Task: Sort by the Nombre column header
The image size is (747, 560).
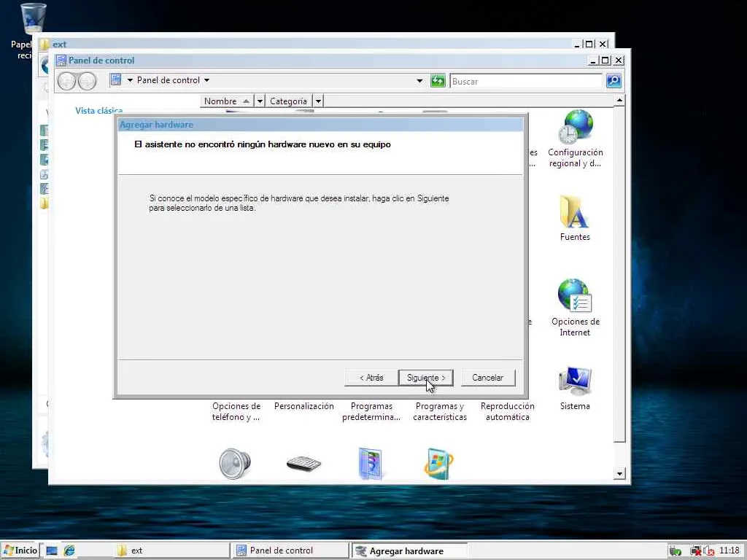Action: 227,101
